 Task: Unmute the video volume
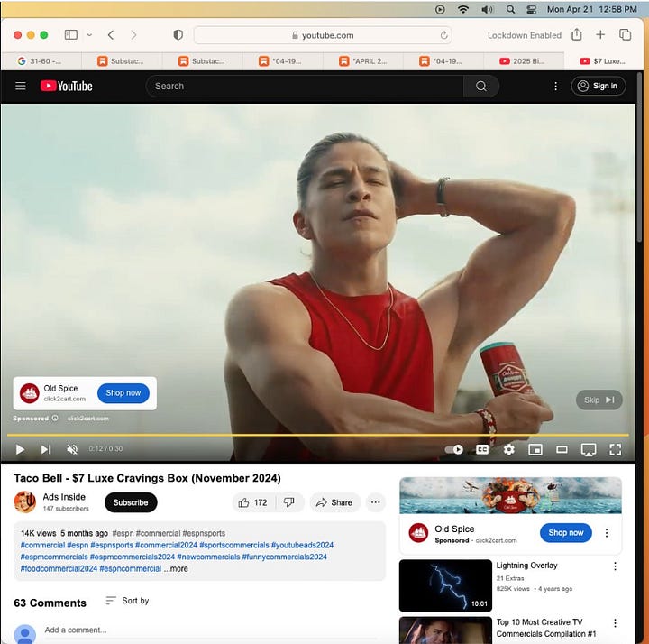click(72, 449)
